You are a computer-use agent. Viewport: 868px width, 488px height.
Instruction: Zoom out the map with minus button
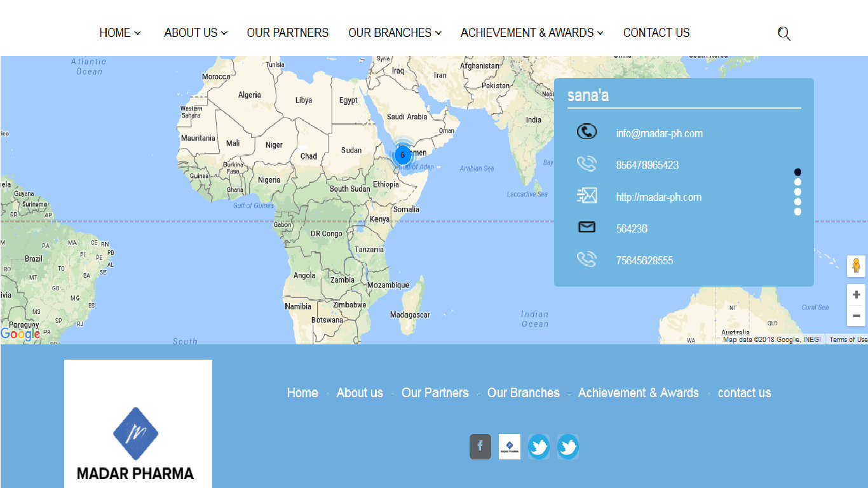pyautogui.click(x=856, y=316)
